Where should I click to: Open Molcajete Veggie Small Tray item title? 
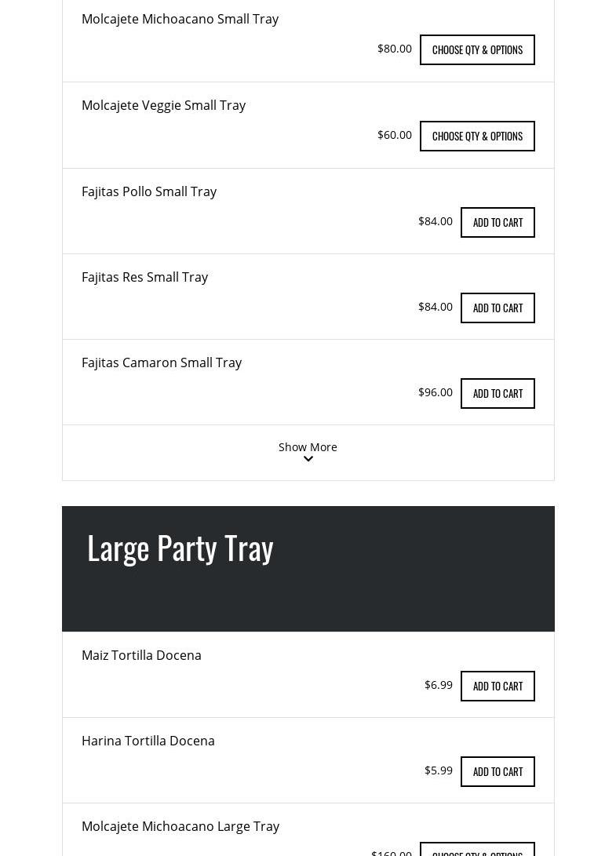tap(163, 105)
